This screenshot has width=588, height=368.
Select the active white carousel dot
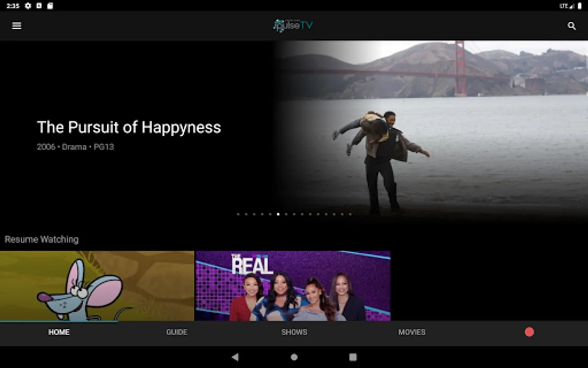point(278,214)
